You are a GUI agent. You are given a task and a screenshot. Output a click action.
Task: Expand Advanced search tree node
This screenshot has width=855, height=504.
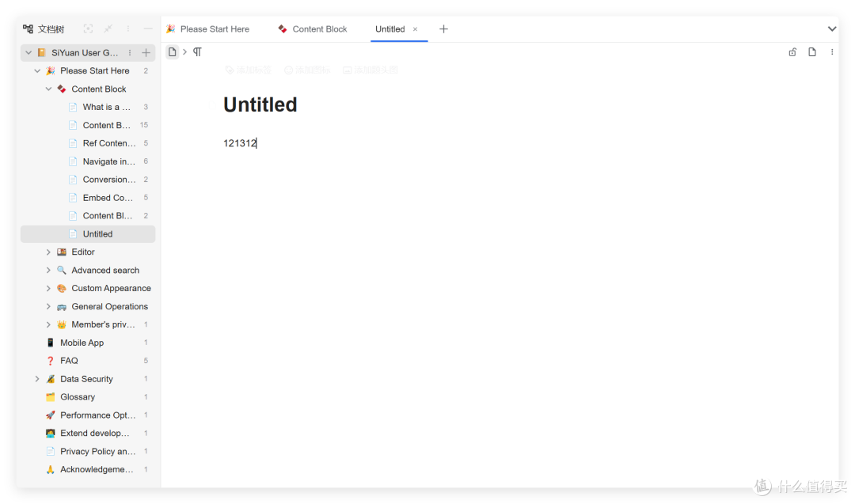[48, 271]
